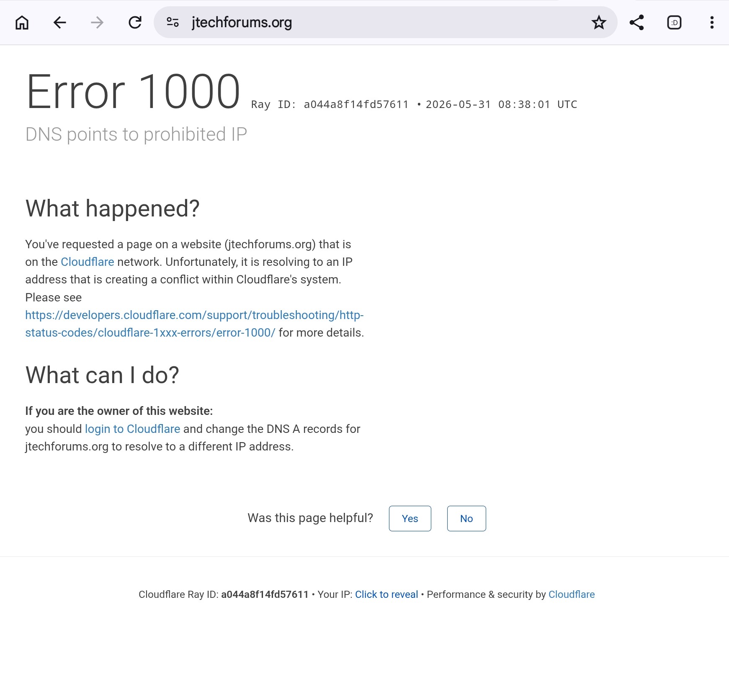Click the 'What happened?' heading
Screen dimensions: 729x700
point(113,208)
